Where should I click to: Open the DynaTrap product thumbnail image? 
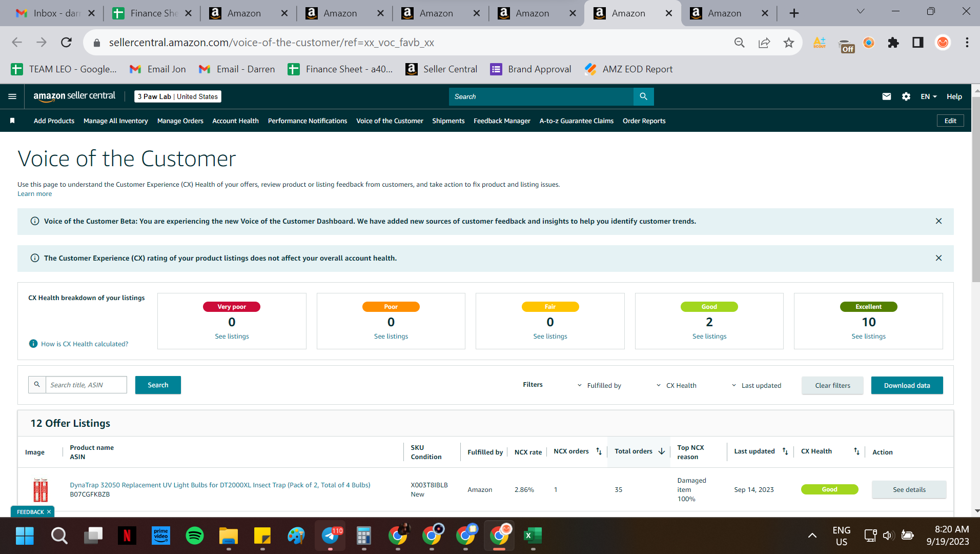click(40, 490)
